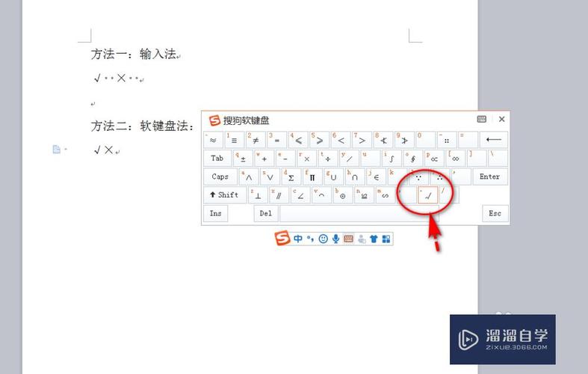Open the emoji smiley panel

click(324, 239)
